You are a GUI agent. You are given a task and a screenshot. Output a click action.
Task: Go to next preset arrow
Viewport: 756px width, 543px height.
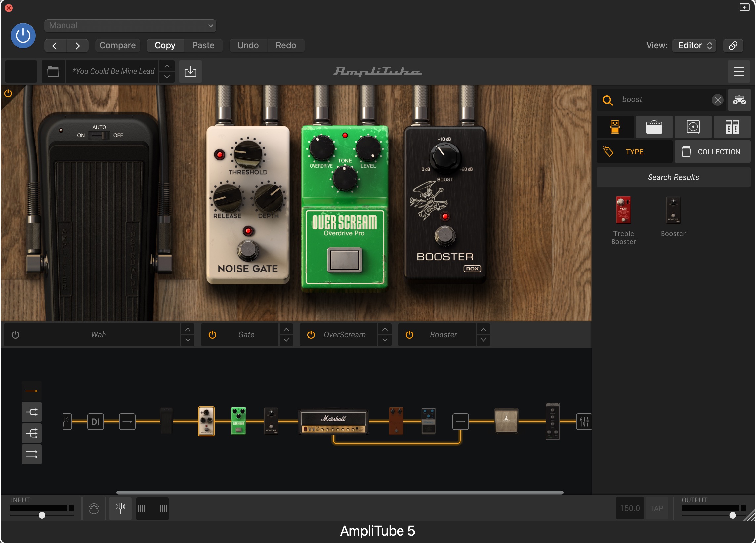tap(77, 46)
